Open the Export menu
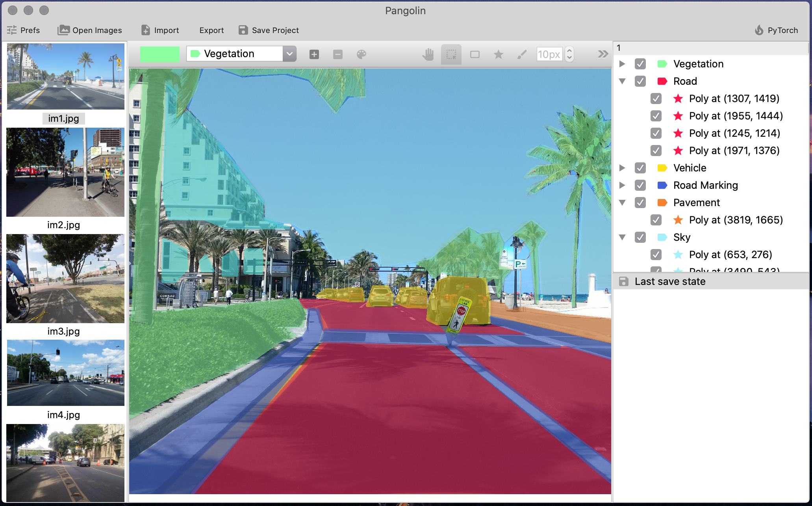 tap(211, 30)
